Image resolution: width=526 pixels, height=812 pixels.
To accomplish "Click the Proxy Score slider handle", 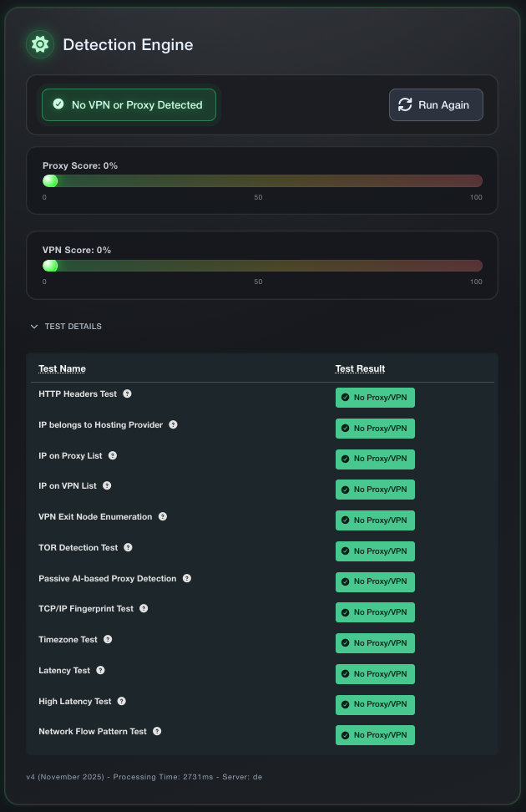I will click(50, 181).
